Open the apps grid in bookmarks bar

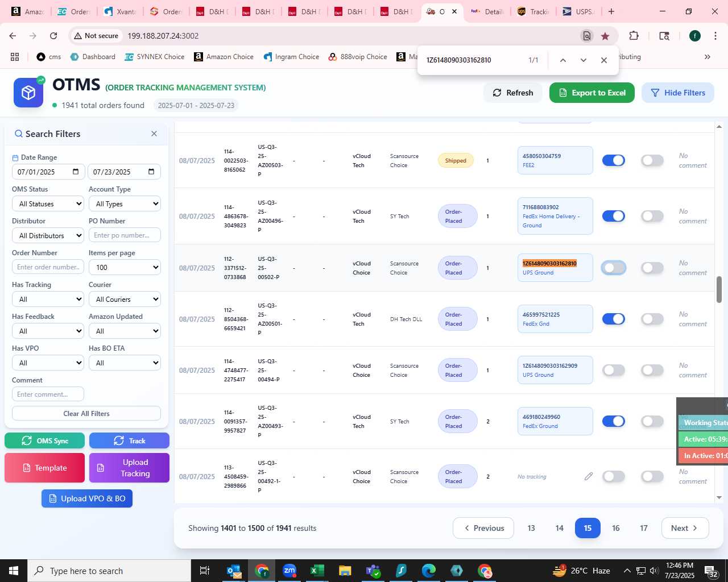15,57
